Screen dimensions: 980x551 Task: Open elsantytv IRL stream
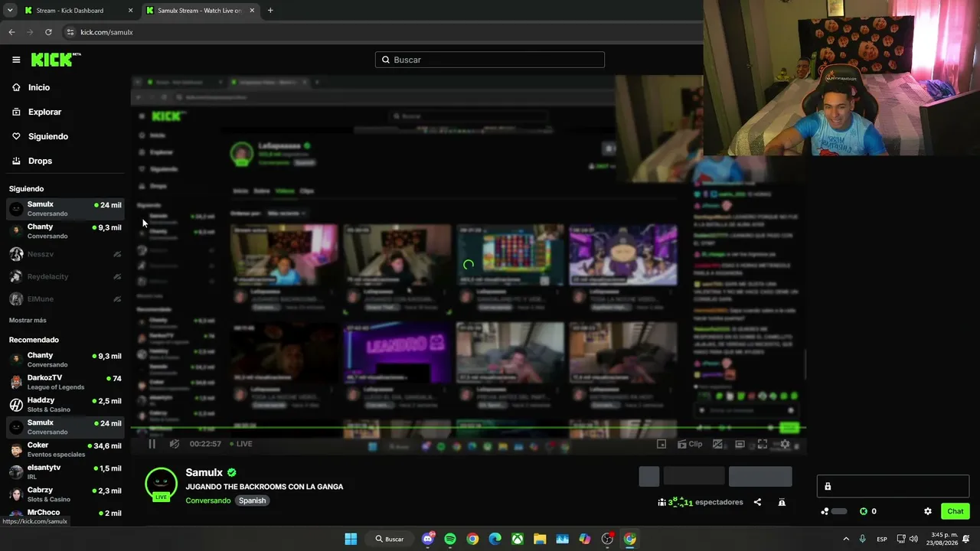pyautogui.click(x=65, y=472)
